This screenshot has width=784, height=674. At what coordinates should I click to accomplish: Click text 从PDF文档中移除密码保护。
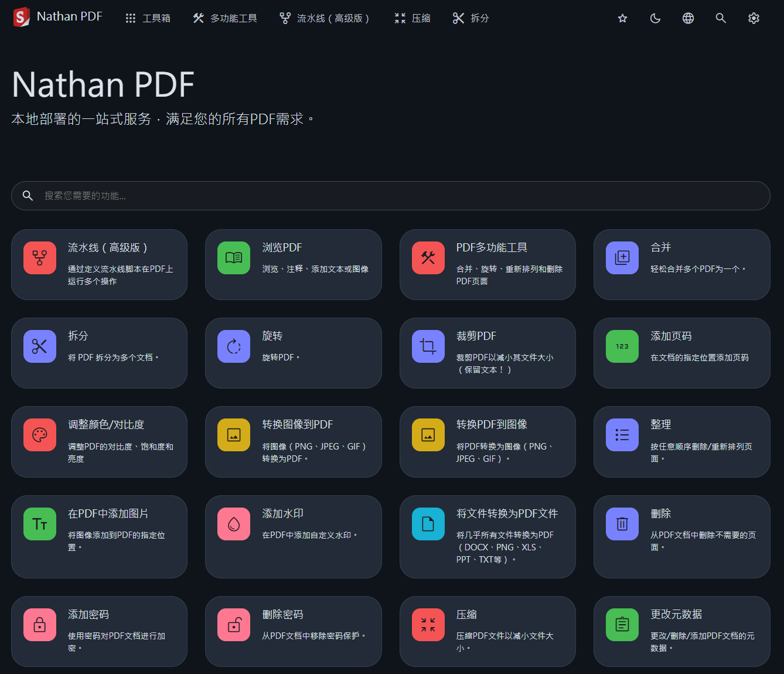click(314, 636)
